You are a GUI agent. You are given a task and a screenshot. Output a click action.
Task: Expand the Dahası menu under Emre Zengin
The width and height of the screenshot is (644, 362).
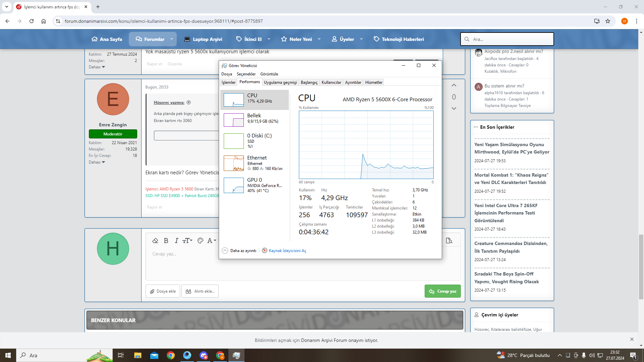[x=97, y=162]
